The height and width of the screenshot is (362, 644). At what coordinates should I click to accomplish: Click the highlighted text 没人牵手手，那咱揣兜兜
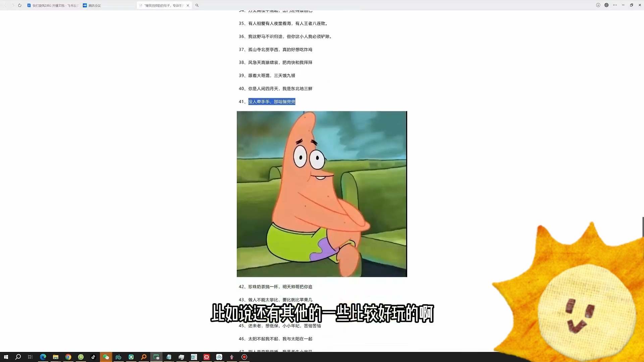coord(272,102)
